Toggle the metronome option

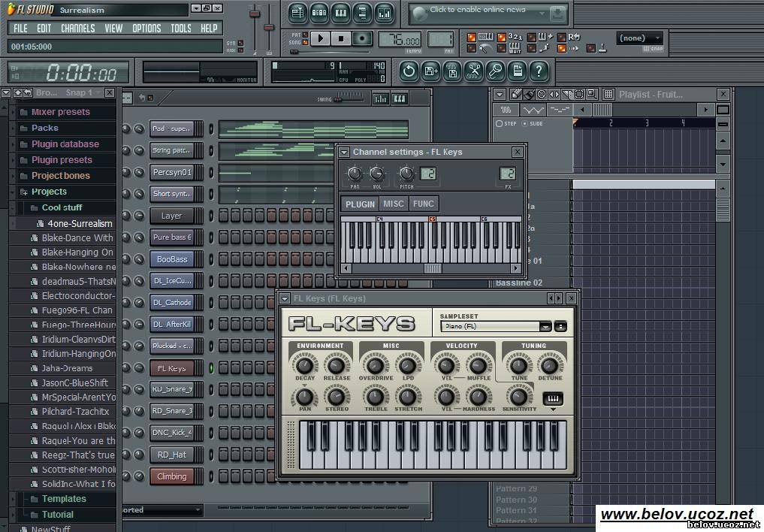(x=471, y=48)
